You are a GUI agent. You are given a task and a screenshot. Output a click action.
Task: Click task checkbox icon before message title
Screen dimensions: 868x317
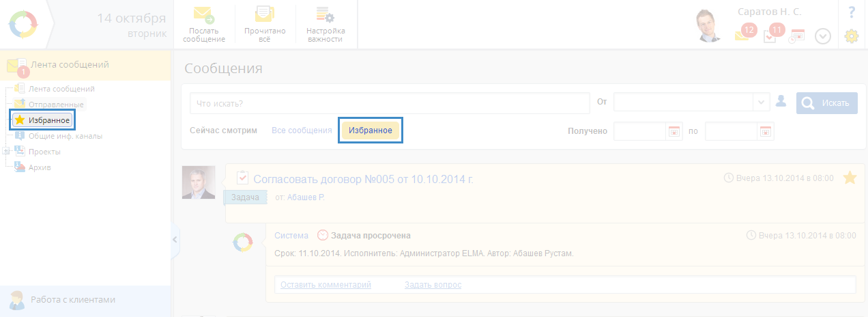tap(242, 178)
